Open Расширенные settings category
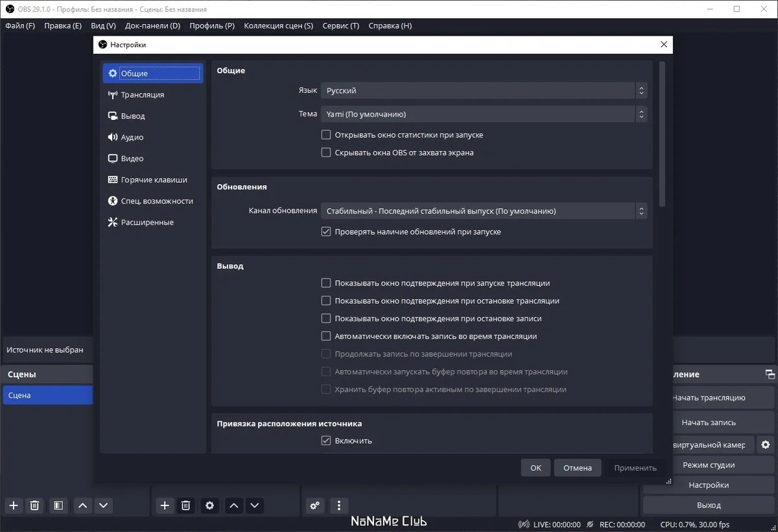The width and height of the screenshot is (778, 532). click(x=153, y=222)
